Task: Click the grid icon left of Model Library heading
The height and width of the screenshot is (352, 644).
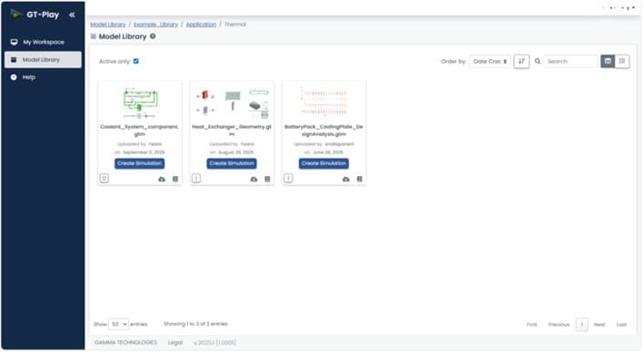Action: tap(94, 36)
